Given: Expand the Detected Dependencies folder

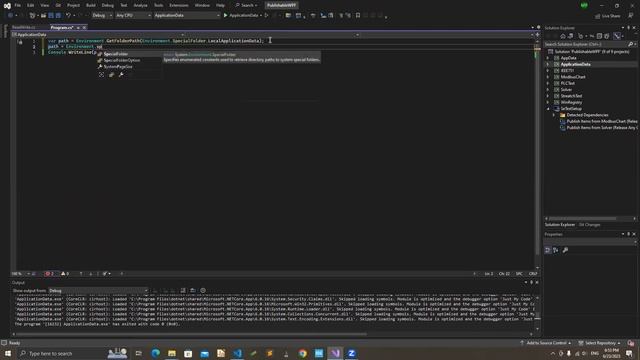Looking at the screenshot, I should (554, 115).
